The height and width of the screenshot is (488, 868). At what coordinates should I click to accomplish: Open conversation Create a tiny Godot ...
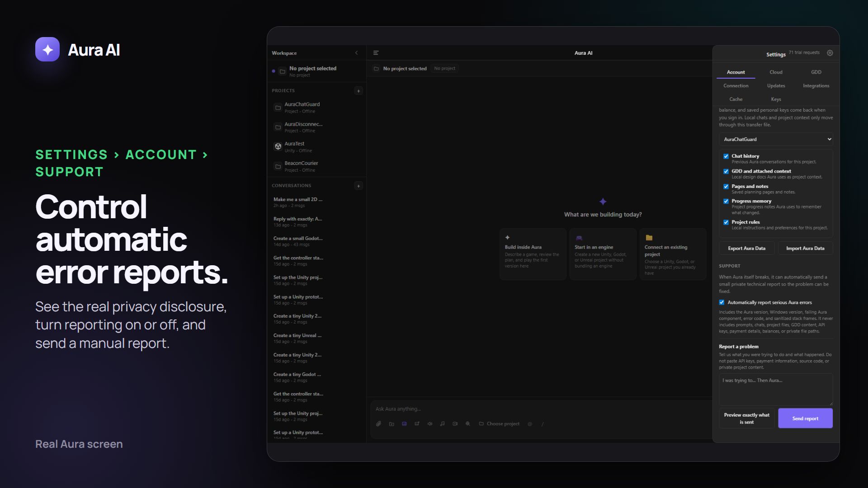(316, 377)
